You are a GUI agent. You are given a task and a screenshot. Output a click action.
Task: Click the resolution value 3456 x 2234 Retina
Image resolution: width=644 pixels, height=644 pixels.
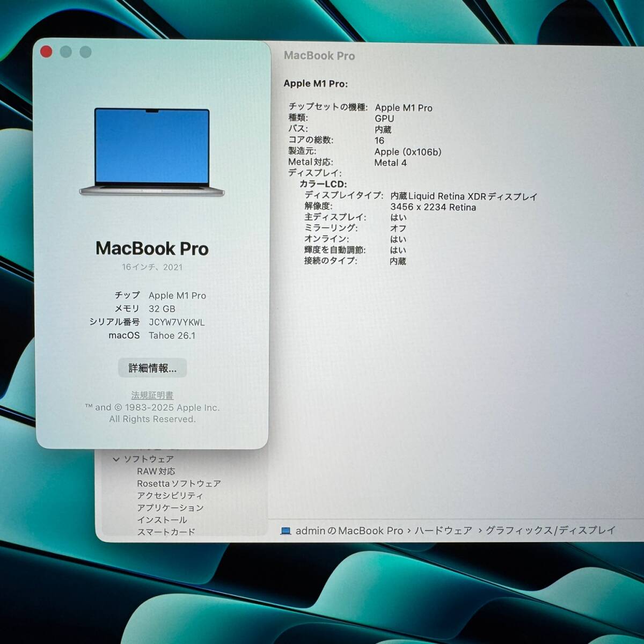pyautogui.click(x=433, y=207)
